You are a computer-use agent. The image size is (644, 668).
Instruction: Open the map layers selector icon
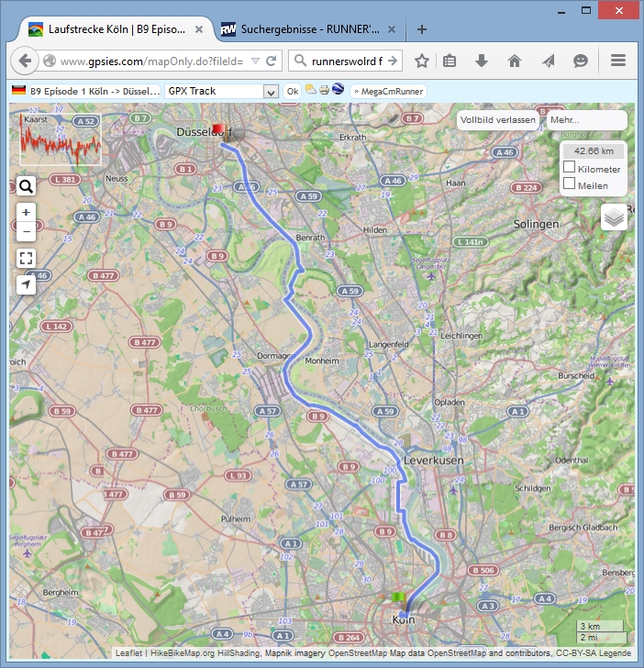pyautogui.click(x=615, y=217)
